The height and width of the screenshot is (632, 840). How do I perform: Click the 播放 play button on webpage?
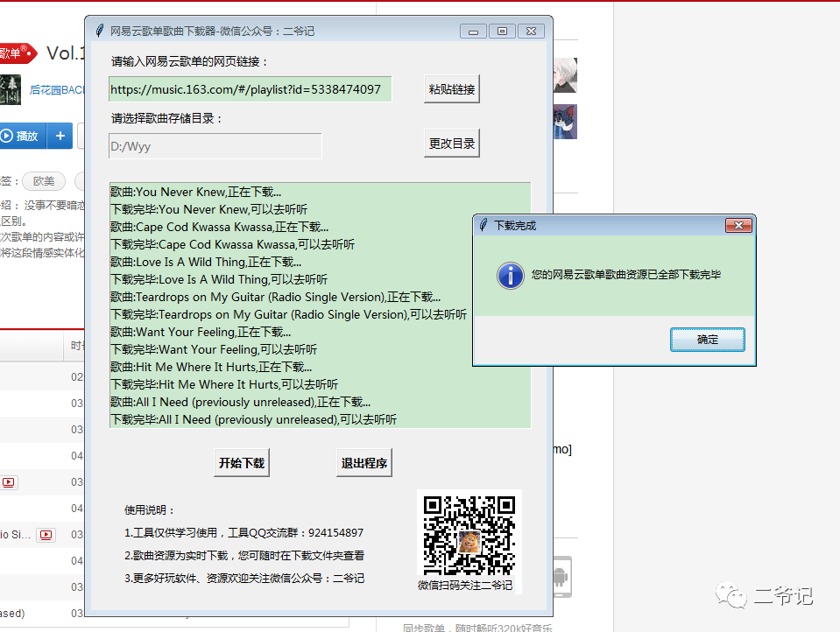point(23,136)
